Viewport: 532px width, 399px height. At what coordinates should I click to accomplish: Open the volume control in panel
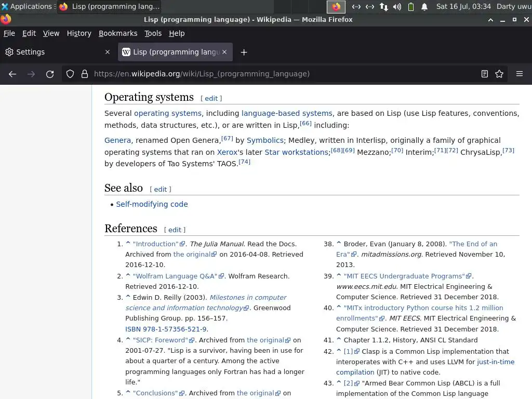[x=397, y=7]
